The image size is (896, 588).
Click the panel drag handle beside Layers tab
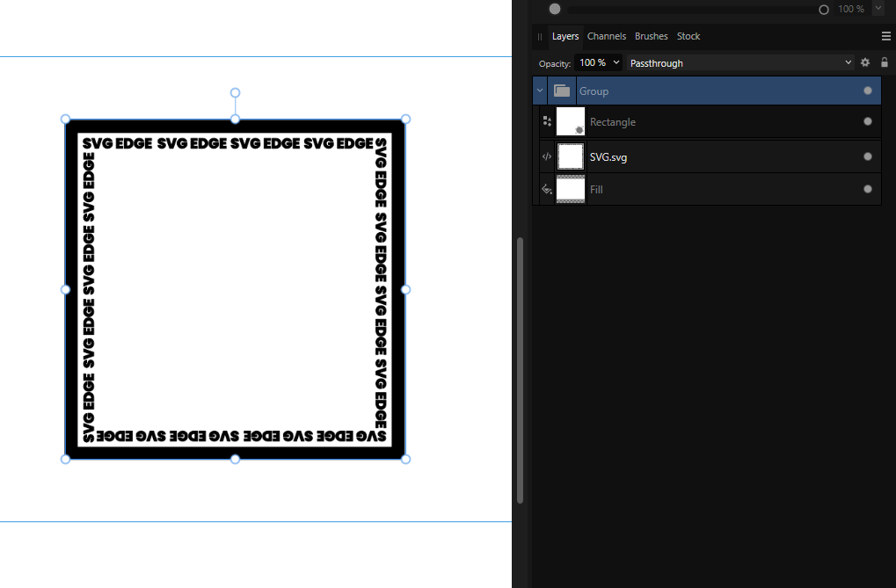[538, 37]
